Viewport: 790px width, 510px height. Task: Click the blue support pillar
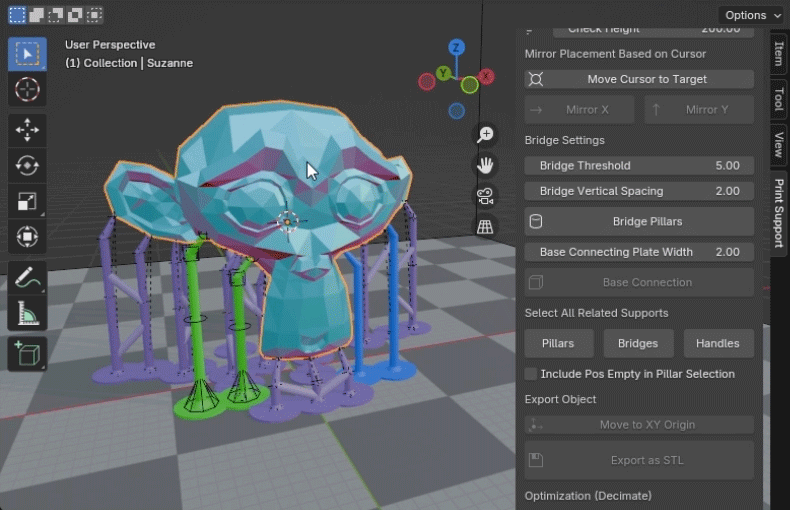(394, 302)
